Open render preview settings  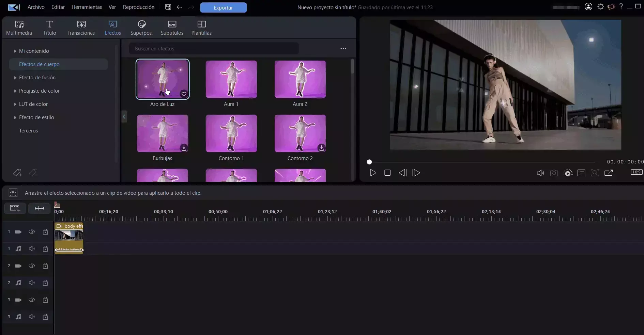568,173
